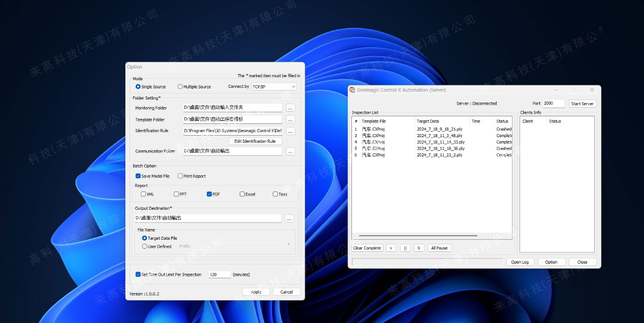Open the log with Open Log button
This screenshot has height=323, width=644.
click(x=520, y=262)
